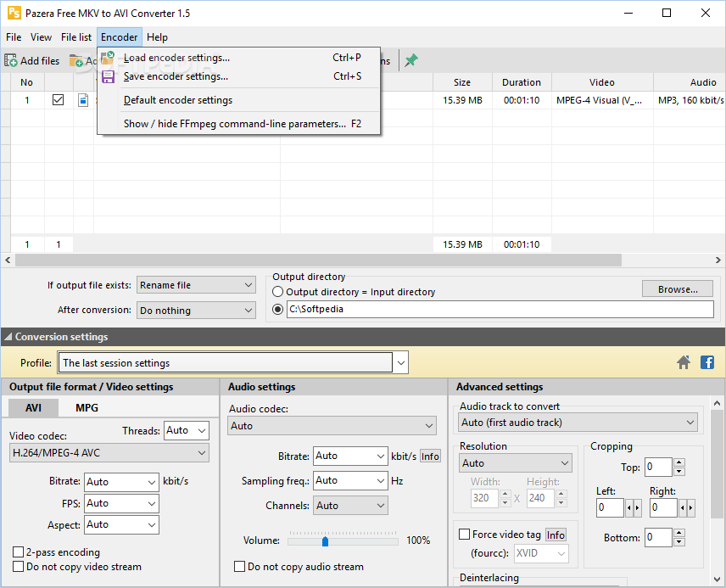Click the horizontal file list scrollbar
The image size is (726, 588).
pyautogui.click(x=318, y=260)
